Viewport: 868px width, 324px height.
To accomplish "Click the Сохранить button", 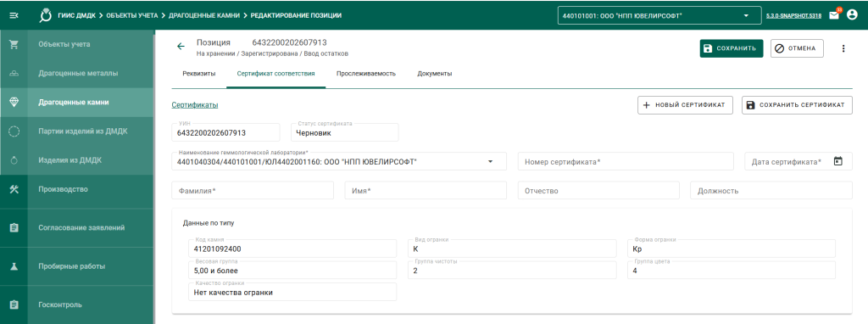I will point(732,48).
